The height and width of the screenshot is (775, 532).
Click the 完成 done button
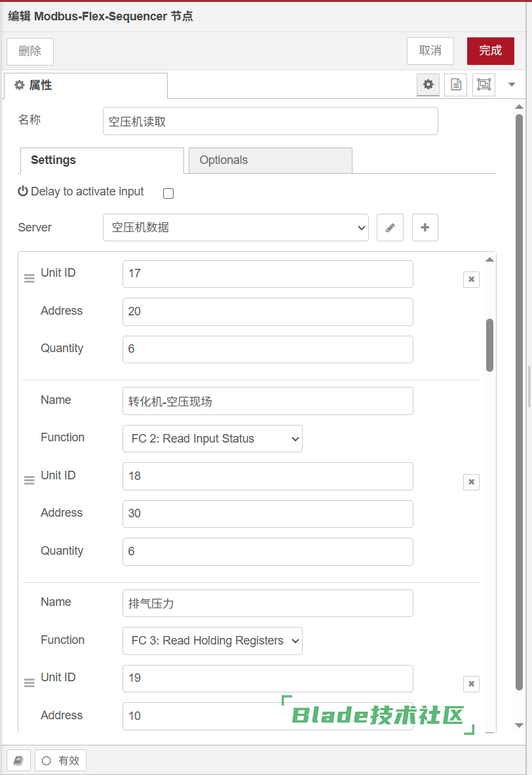click(x=490, y=50)
